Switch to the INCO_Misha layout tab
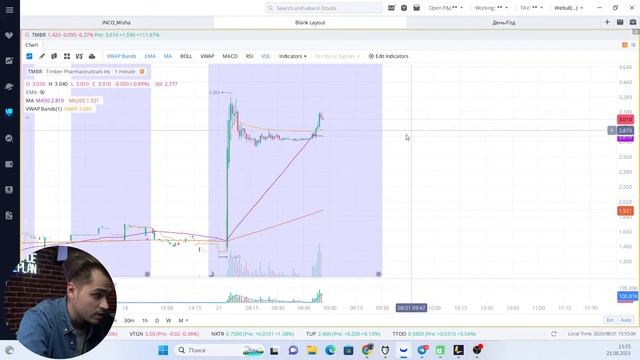The height and width of the screenshot is (360, 640). [x=116, y=22]
